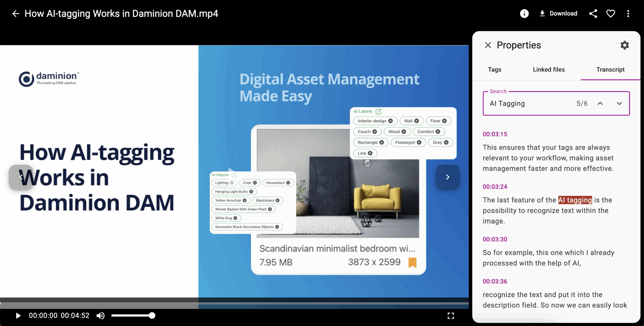This screenshot has height=326, width=644.
Task: Play the video
Action: 18,315
